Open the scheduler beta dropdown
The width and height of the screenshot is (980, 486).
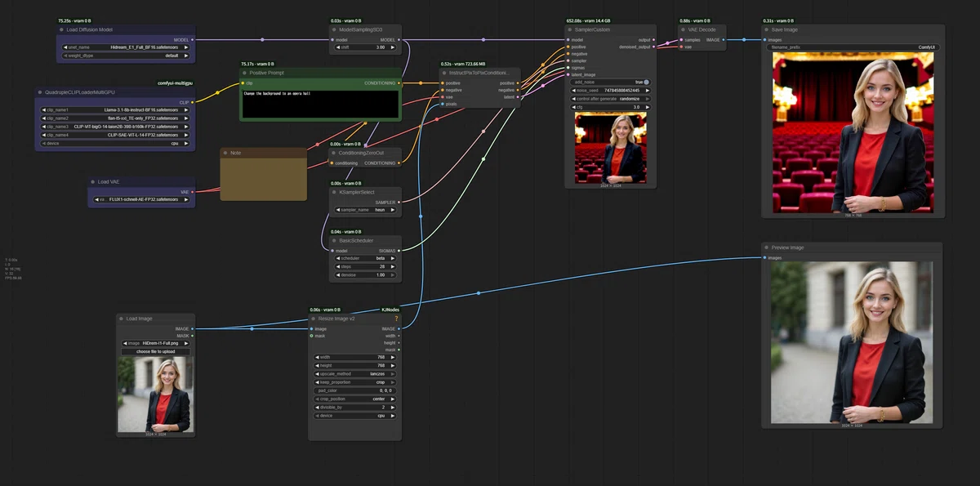pyautogui.click(x=365, y=258)
